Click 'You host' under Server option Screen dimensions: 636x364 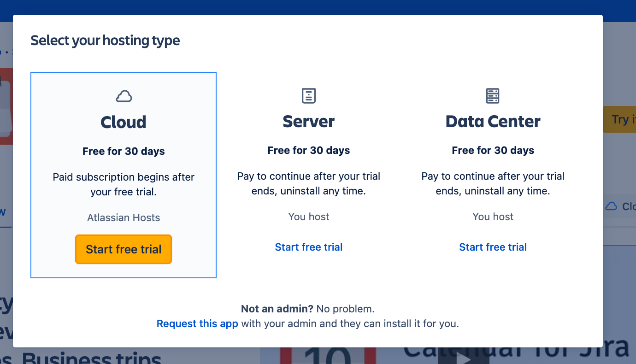pos(308,217)
